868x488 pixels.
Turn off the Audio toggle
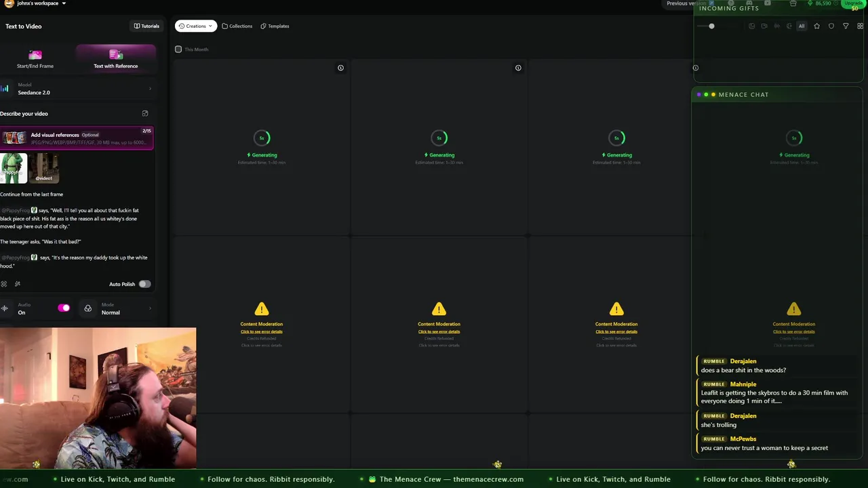(x=64, y=308)
